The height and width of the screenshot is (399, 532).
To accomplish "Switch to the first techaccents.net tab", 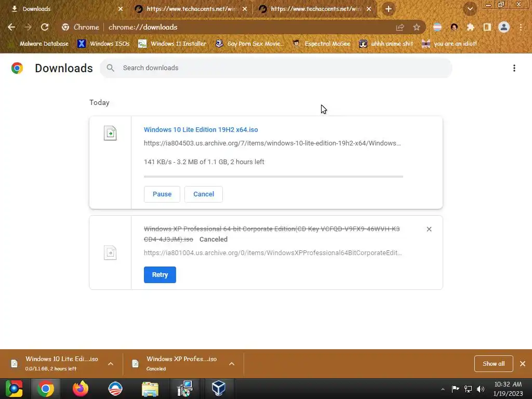I will (x=190, y=9).
